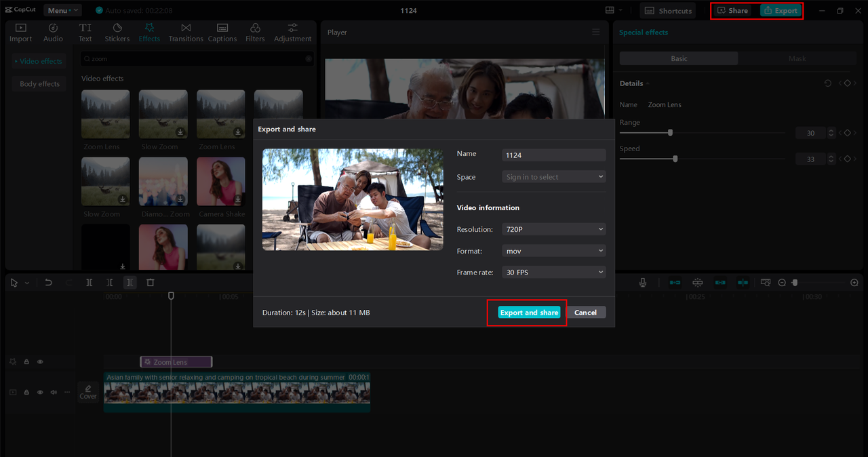The width and height of the screenshot is (868, 457).
Task: Click the Export button in top bar
Action: (x=781, y=11)
